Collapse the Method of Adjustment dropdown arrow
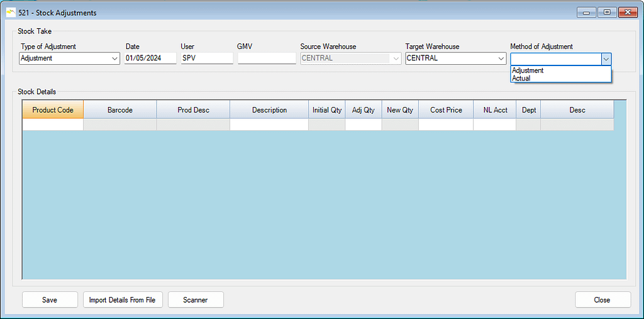The width and height of the screenshot is (644, 319). (606, 59)
